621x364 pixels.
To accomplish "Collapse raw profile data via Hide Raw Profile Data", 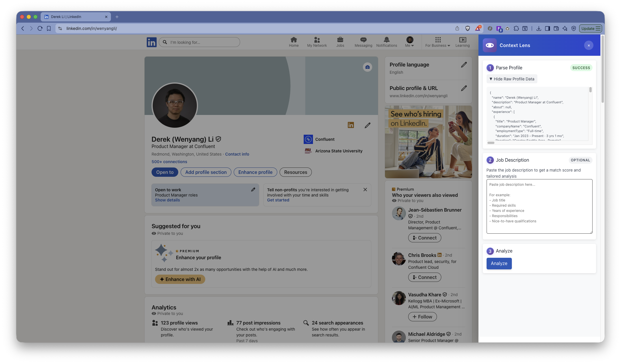I will [x=512, y=79].
